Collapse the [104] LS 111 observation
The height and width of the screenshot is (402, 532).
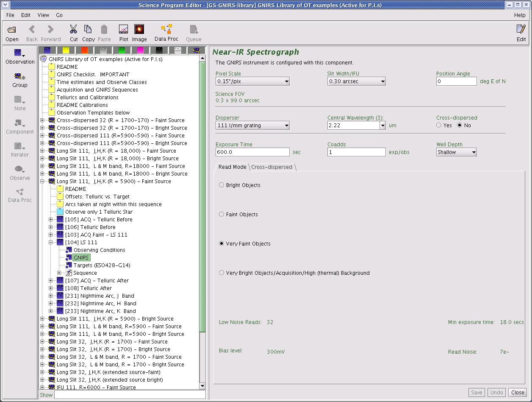tap(51, 243)
